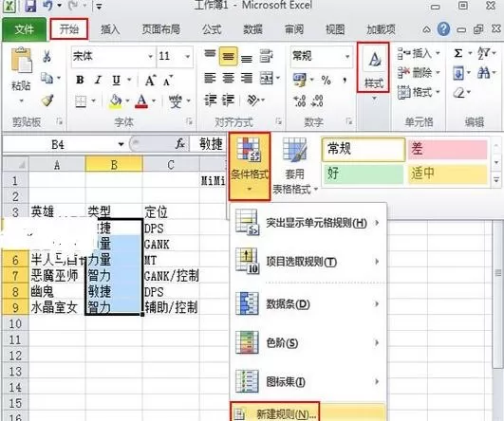Image resolution: width=504 pixels, height=421 pixels.
Task: Toggle Bold formatting
Action: pyautogui.click(x=80, y=80)
